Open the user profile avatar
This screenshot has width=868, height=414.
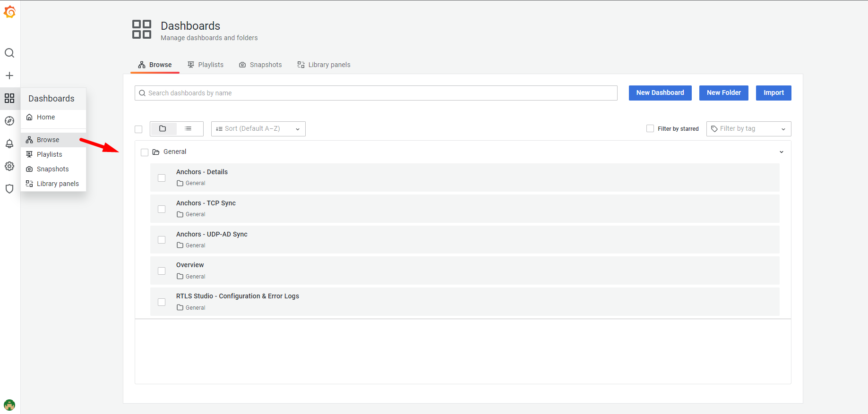pyautogui.click(x=9, y=405)
